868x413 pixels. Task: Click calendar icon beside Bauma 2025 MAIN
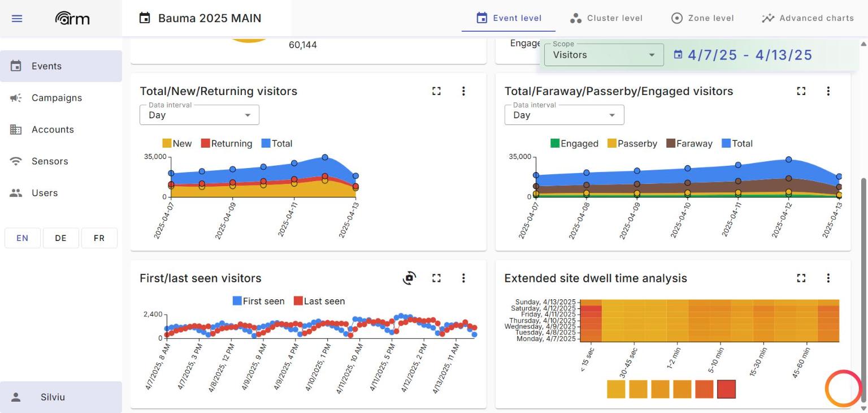tap(145, 18)
